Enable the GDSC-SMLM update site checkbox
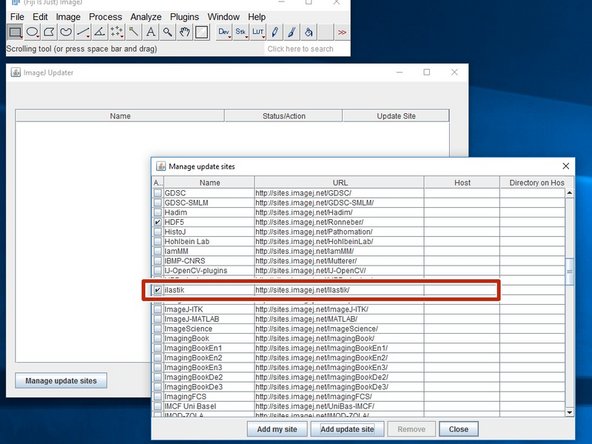592x444 pixels. [x=158, y=203]
